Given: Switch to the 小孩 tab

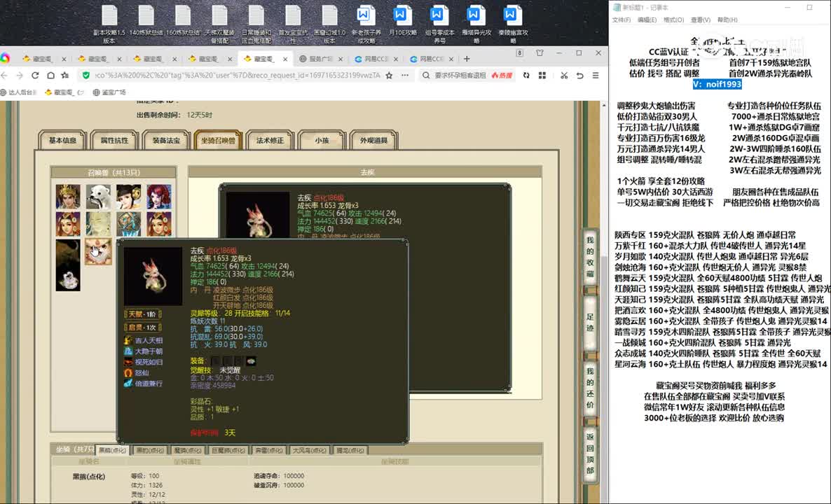Looking at the screenshot, I should pyautogui.click(x=322, y=140).
